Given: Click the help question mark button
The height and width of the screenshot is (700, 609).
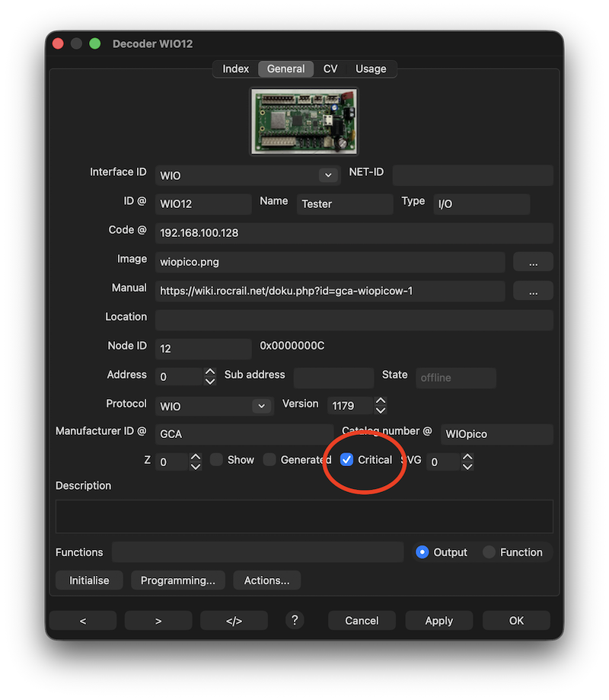Looking at the screenshot, I should pos(295,620).
